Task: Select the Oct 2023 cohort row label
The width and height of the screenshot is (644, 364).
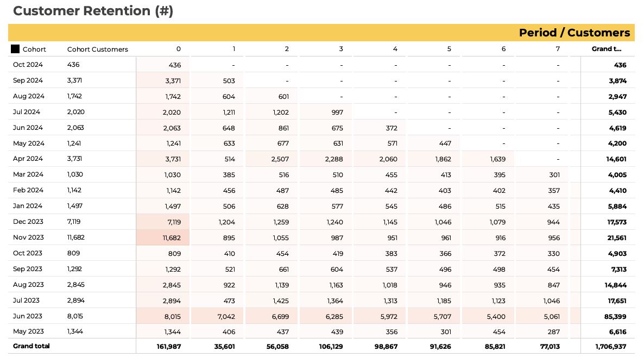Action: [x=28, y=253]
